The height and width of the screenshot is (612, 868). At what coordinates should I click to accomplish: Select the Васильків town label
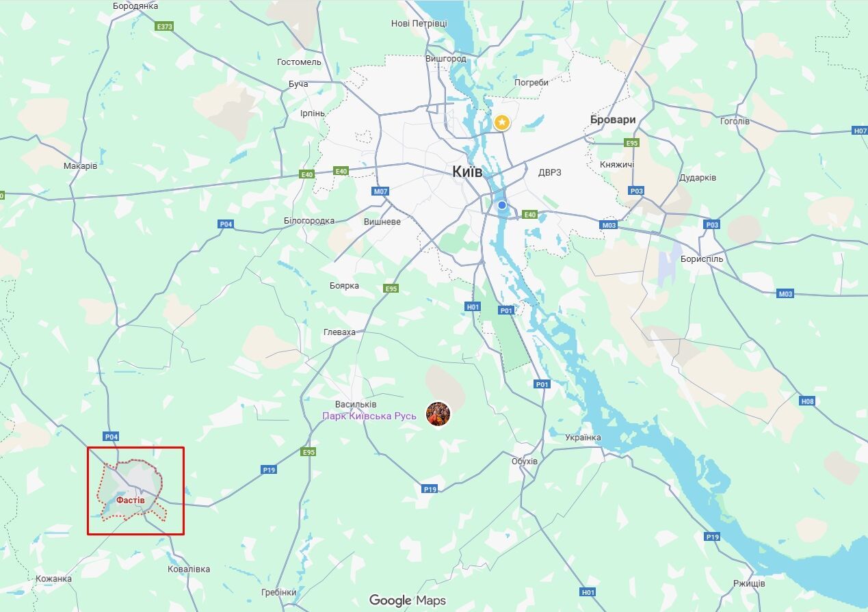356,404
